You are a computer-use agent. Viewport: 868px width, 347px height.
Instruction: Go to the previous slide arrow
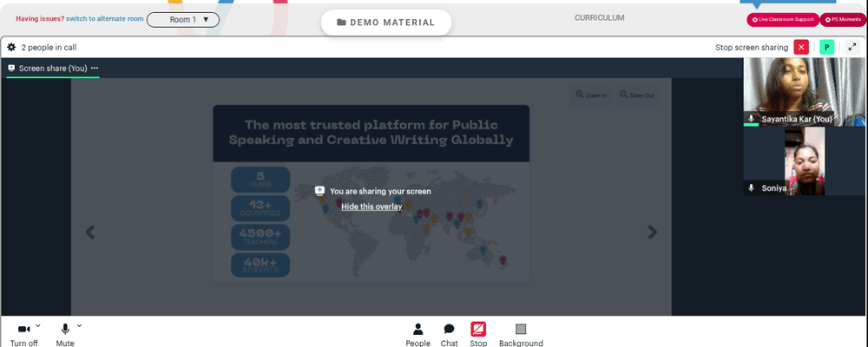[89, 232]
